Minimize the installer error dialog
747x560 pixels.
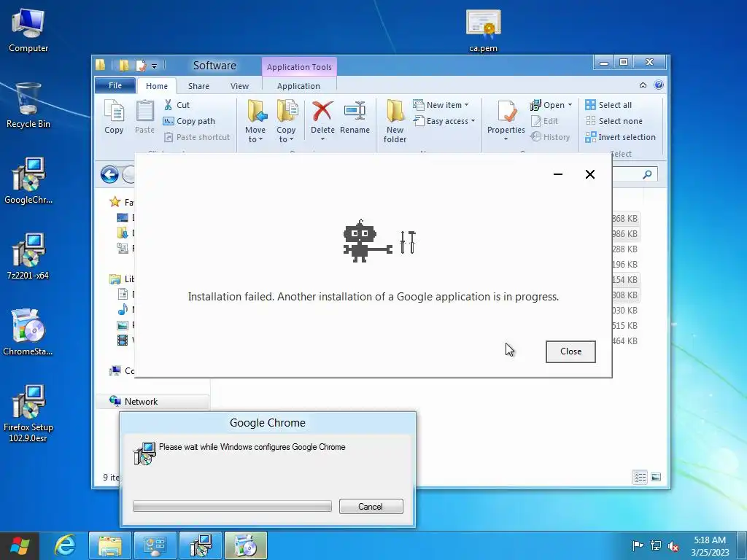click(558, 174)
